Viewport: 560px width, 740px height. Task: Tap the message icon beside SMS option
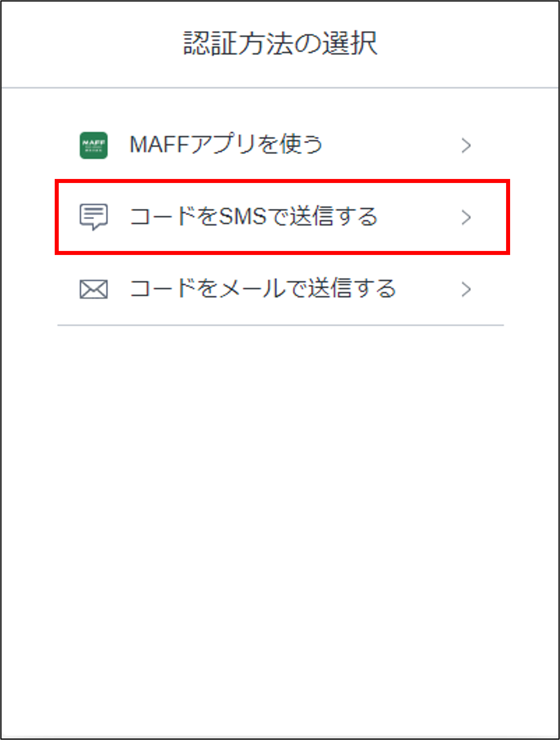[x=94, y=217]
